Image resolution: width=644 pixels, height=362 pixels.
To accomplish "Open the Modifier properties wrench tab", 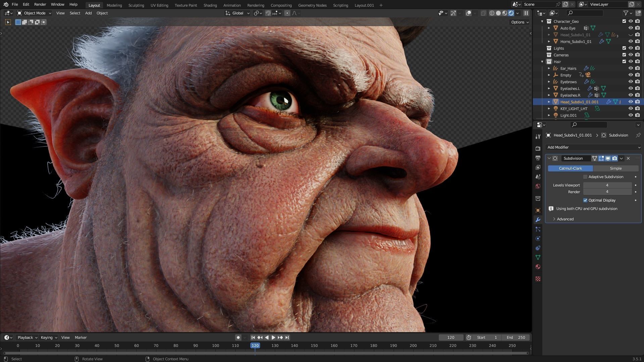I will point(538,220).
